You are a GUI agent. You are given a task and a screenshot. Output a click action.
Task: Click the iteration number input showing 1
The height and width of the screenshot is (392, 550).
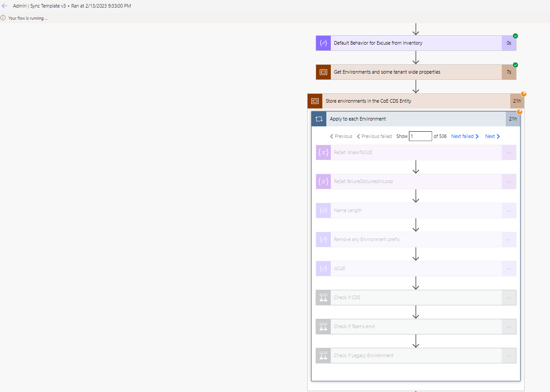pyautogui.click(x=420, y=136)
